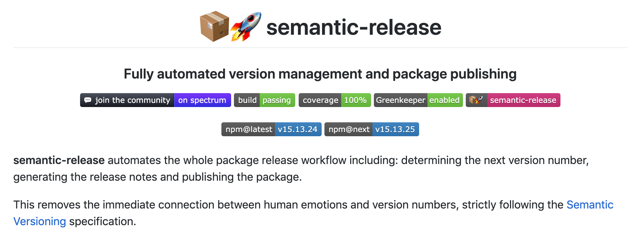Screen dimensions: 644x237
Task: Open the 'npm@next' badge label
Action: (x=349, y=129)
